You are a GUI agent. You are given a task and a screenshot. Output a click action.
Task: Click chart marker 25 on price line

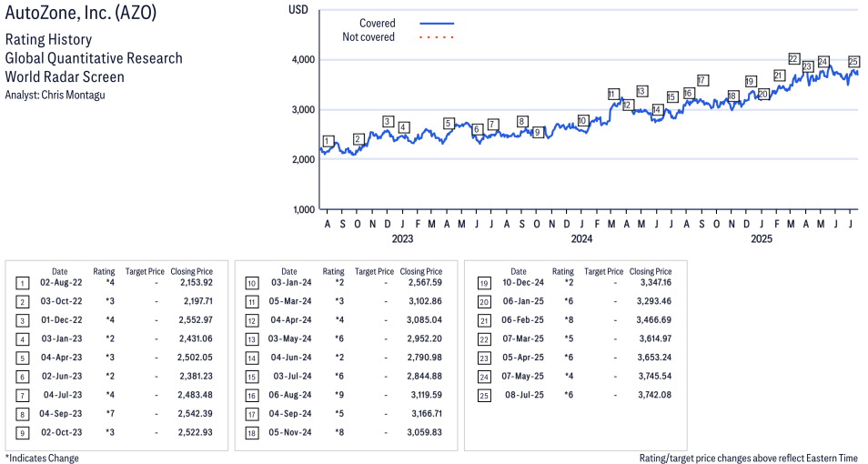click(x=853, y=62)
